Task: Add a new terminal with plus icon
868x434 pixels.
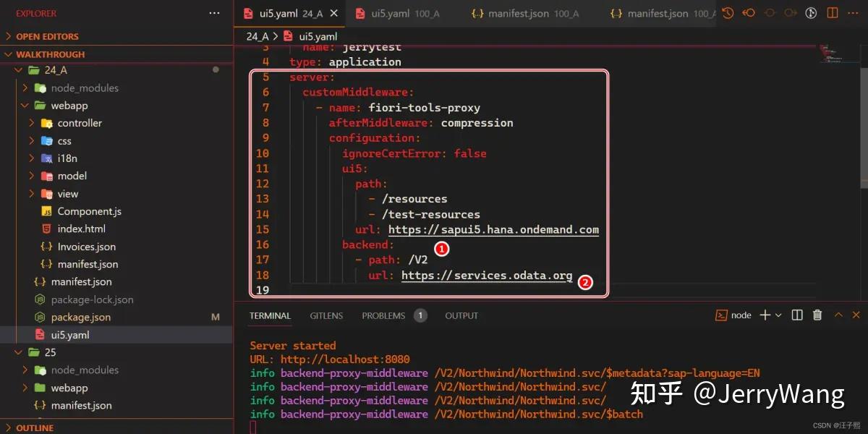Action: [765, 315]
